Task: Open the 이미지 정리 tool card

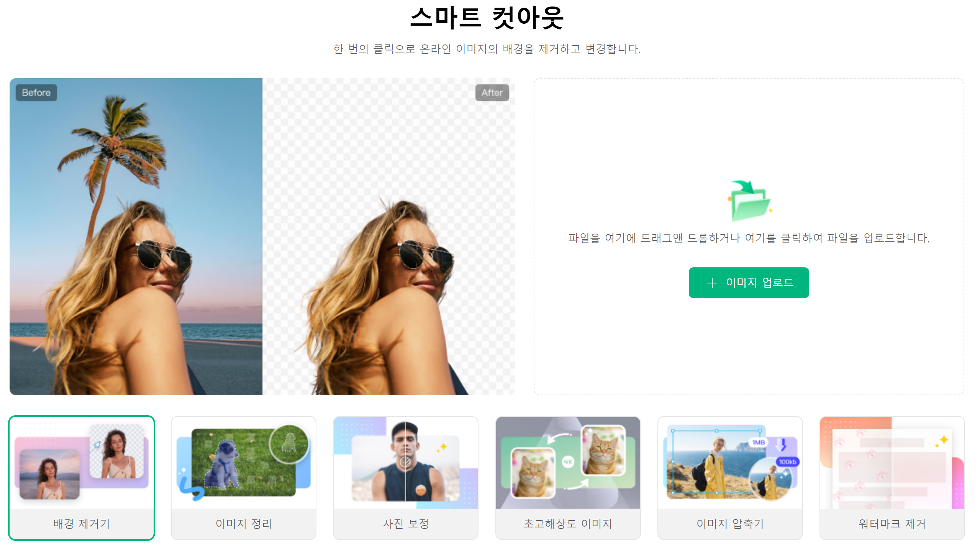Action: pos(244,478)
